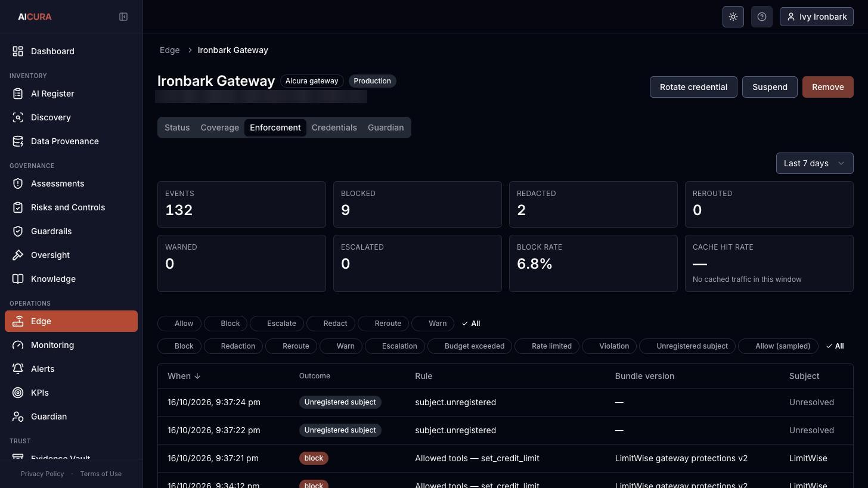Collapse the sidebar panel icon

point(123,17)
